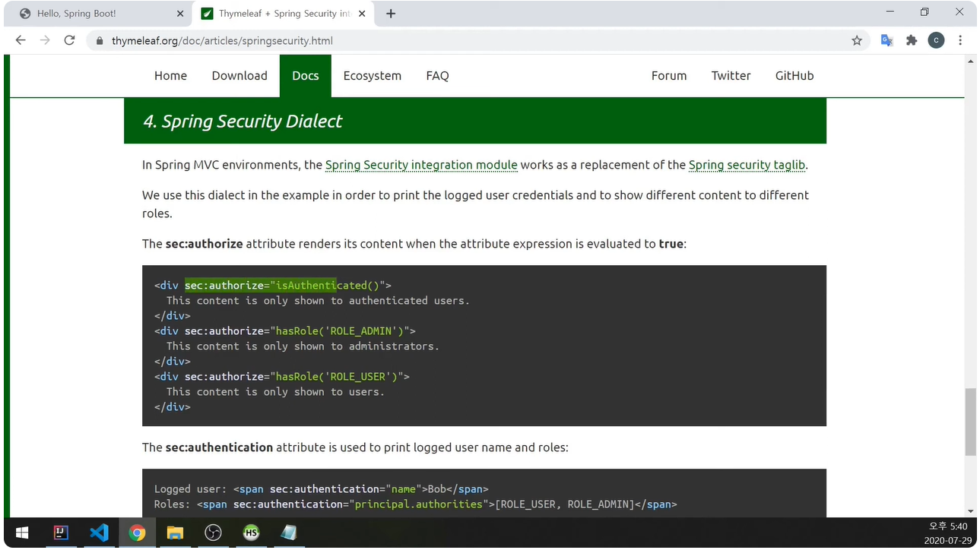Click bold sec:authentication text
The width and height of the screenshot is (980, 550).
click(219, 447)
